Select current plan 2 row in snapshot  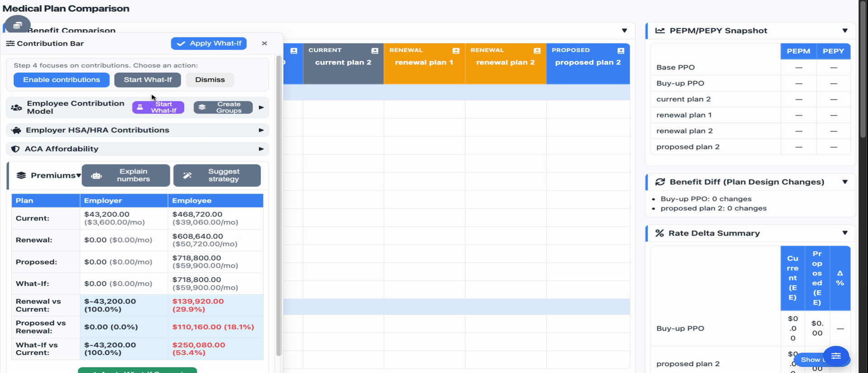pyautogui.click(x=750, y=99)
